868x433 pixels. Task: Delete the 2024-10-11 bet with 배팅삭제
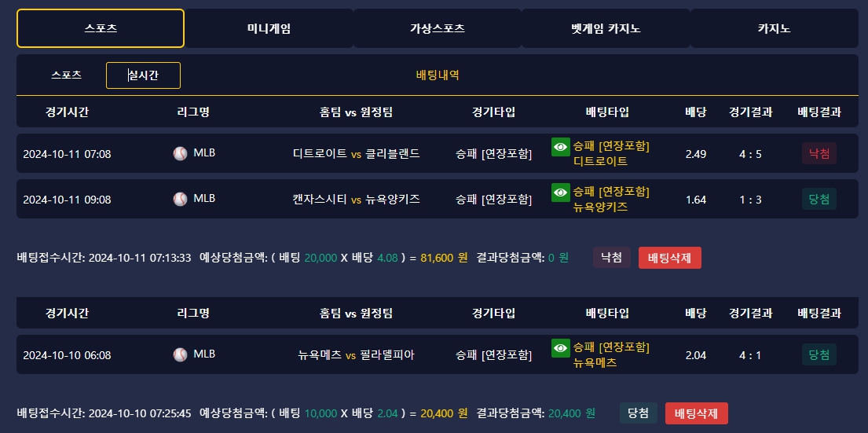pyautogui.click(x=669, y=258)
